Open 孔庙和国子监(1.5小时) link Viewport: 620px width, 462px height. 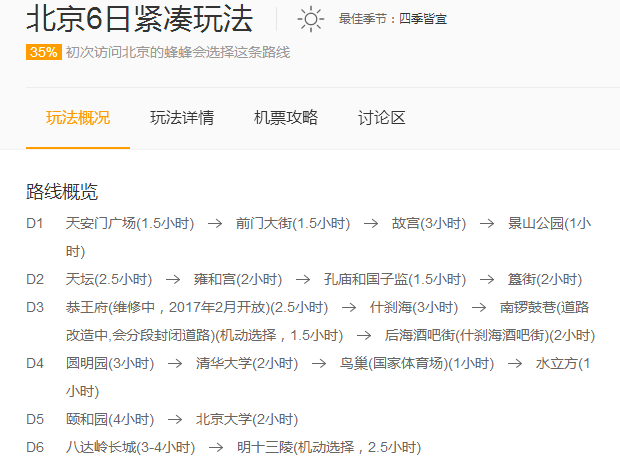point(395,280)
